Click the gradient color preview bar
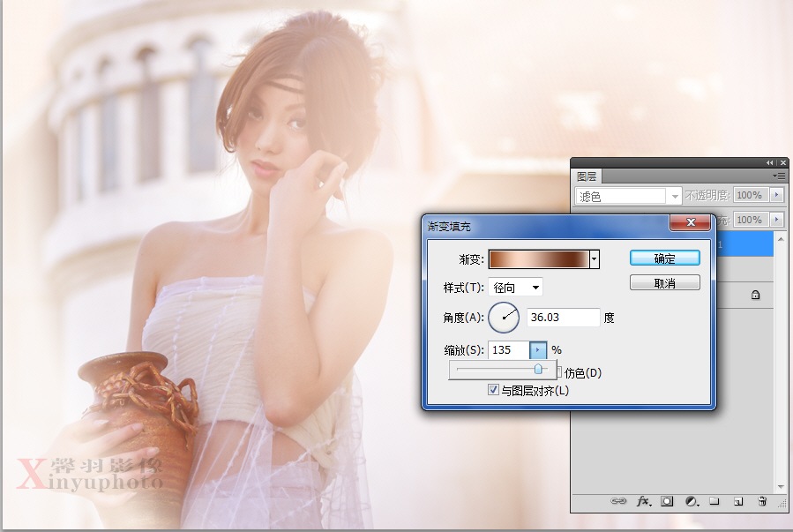The height and width of the screenshot is (532, 793). [539, 259]
